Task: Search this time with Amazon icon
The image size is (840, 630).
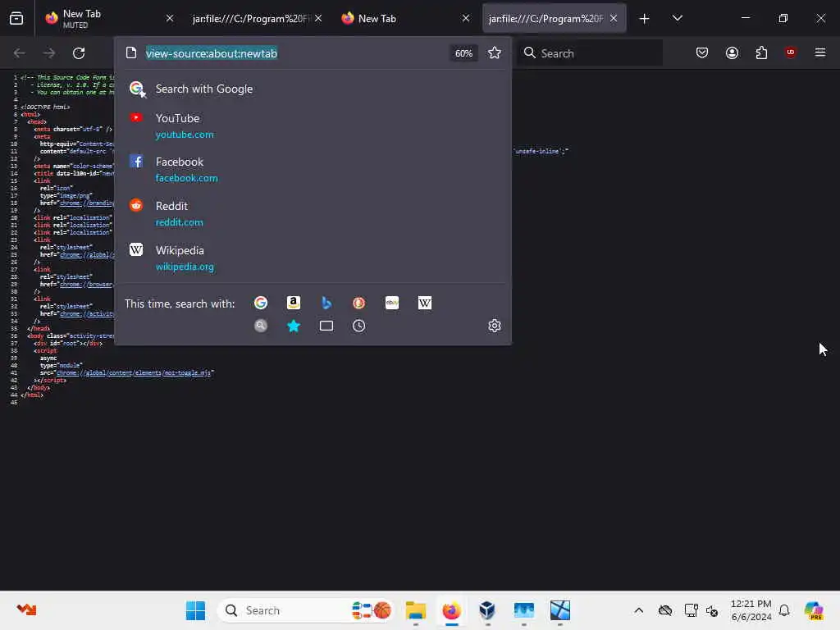Action: tap(294, 304)
